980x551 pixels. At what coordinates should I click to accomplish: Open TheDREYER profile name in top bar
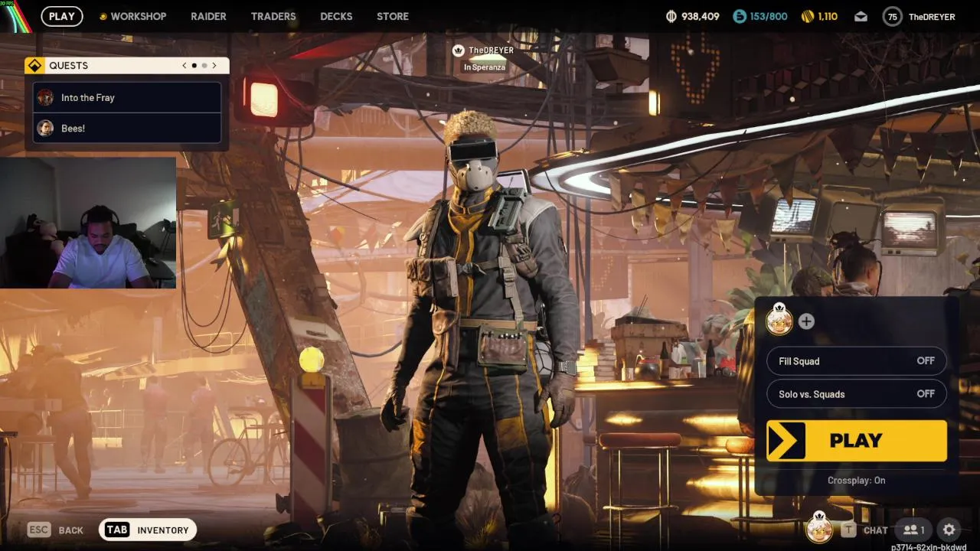click(932, 17)
